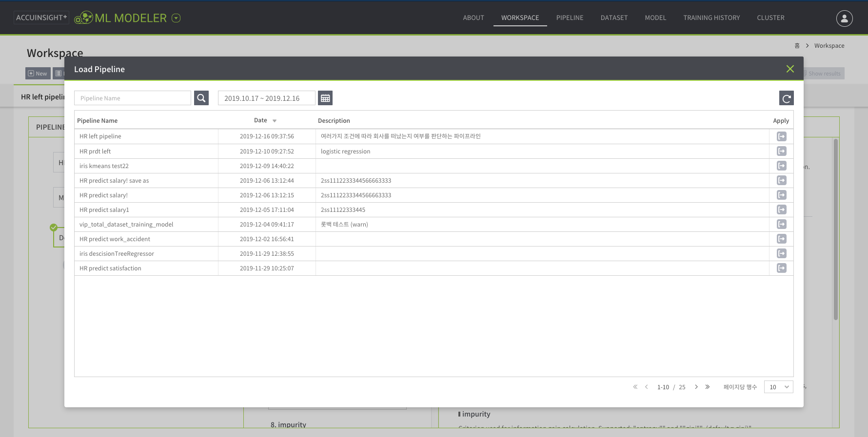Click the search magnifier icon button
The height and width of the screenshot is (437, 868).
click(x=201, y=98)
